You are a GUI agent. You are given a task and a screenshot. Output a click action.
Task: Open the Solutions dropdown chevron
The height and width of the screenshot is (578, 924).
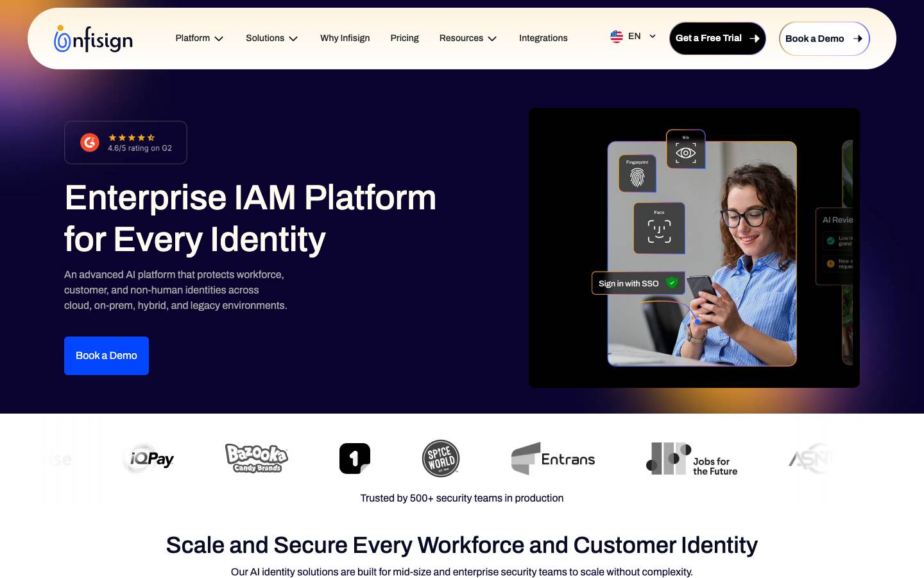(x=293, y=39)
